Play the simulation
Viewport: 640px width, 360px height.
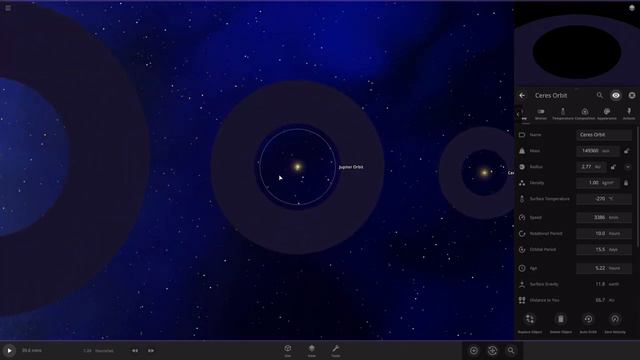point(9,351)
